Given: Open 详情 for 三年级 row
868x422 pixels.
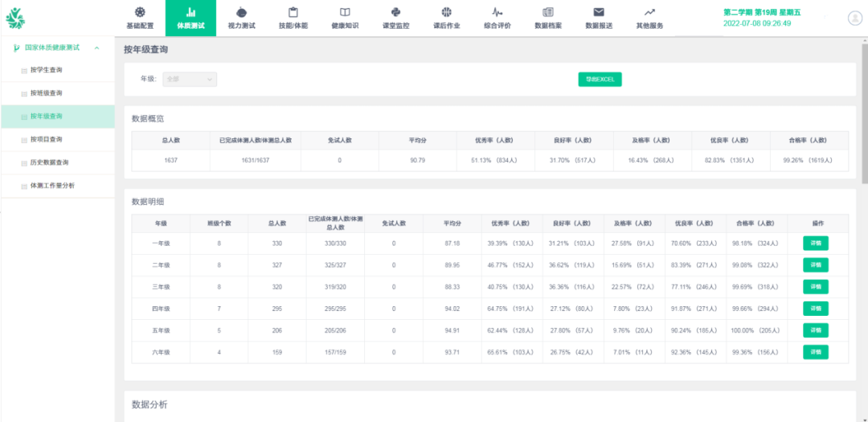Looking at the screenshot, I should click(x=816, y=287).
